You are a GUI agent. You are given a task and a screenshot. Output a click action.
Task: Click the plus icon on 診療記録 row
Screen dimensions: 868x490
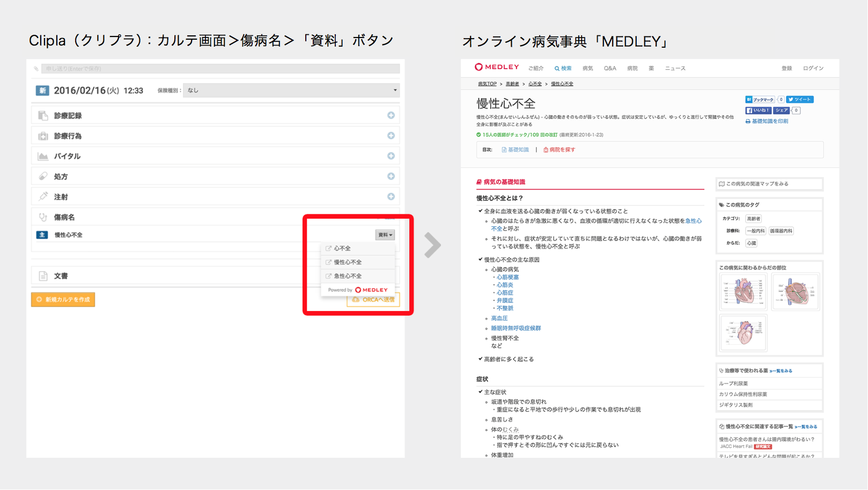click(391, 115)
